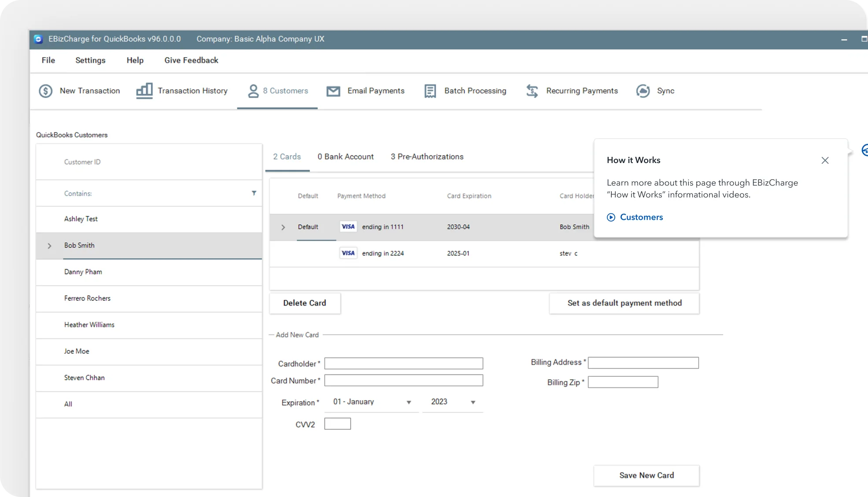Click the 2025-01 expiration cell

pyautogui.click(x=458, y=253)
